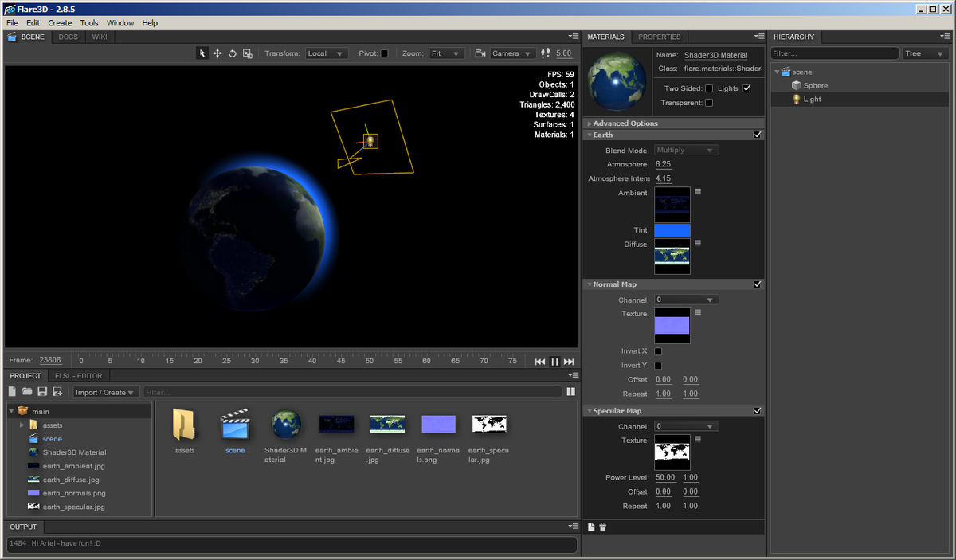Click the camera icon in the scene toolbar
Screen dimensions: 956x560
pos(480,53)
